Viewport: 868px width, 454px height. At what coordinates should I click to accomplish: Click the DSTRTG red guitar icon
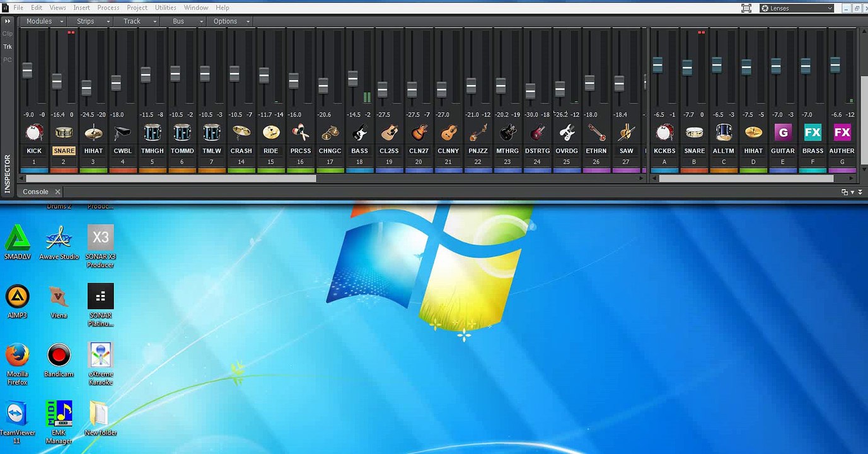point(538,132)
